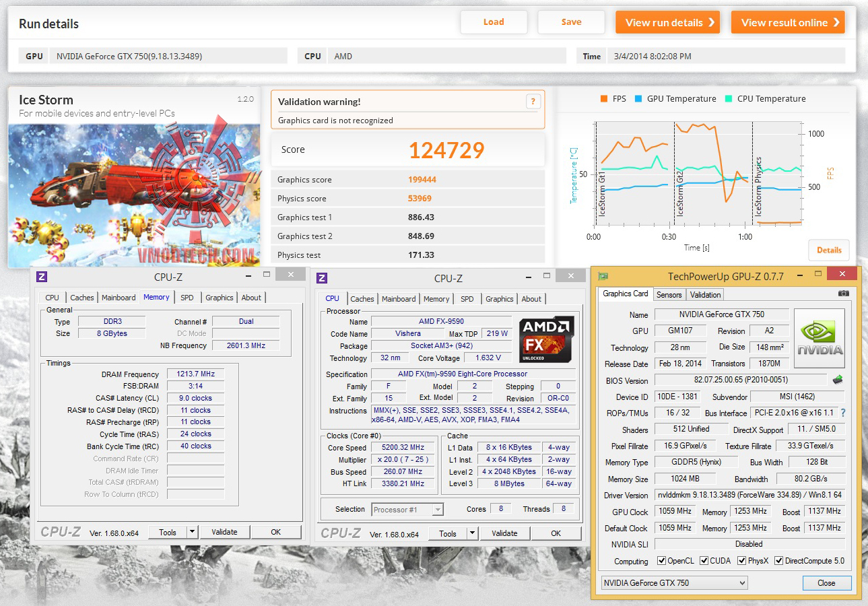Select the Graphics Card tab in GPU-Z
This screenshot has height=606, width=868.
point(625,294)
